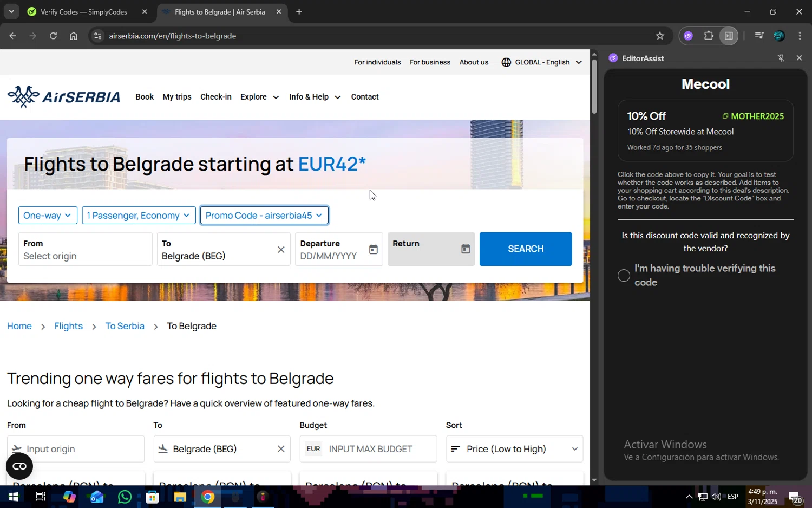Reload the Air Serbia page
The image size is (812, 508).
click(x=53, y=36)
